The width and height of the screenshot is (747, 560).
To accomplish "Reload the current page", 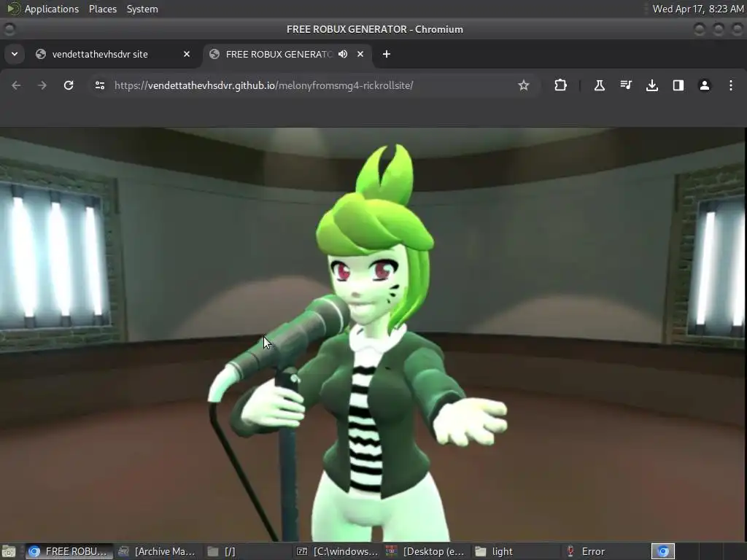I will (x=69, y=85).
